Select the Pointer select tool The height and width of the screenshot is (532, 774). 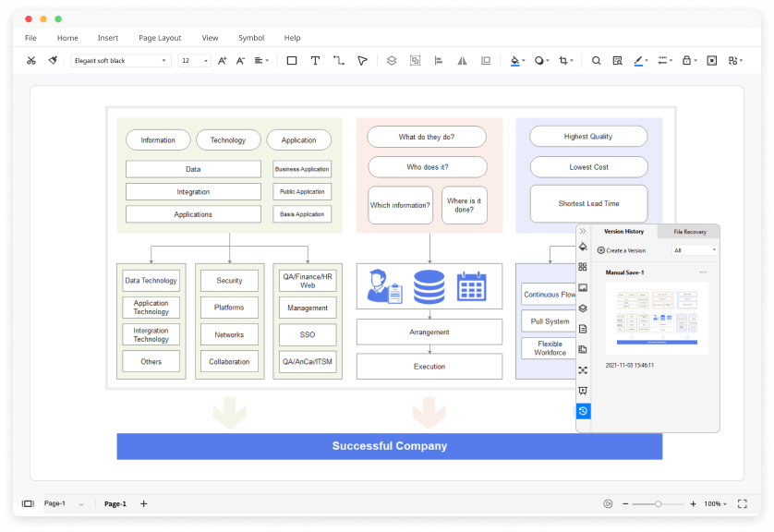click(362, 60)
